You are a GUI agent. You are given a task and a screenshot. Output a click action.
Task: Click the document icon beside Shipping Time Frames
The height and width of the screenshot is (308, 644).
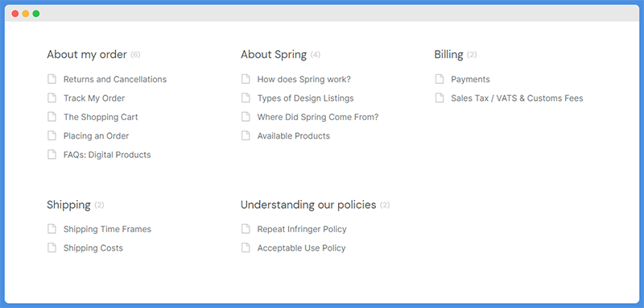pos(52,229)
